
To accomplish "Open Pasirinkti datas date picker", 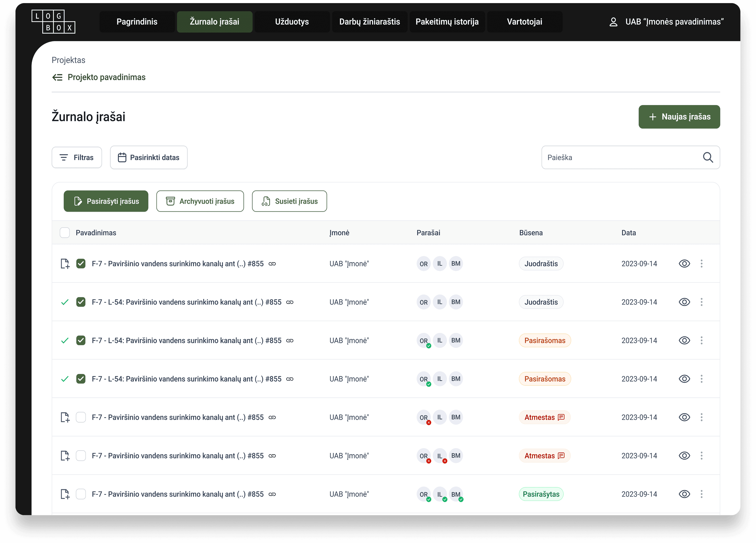I will pos(149,157).
